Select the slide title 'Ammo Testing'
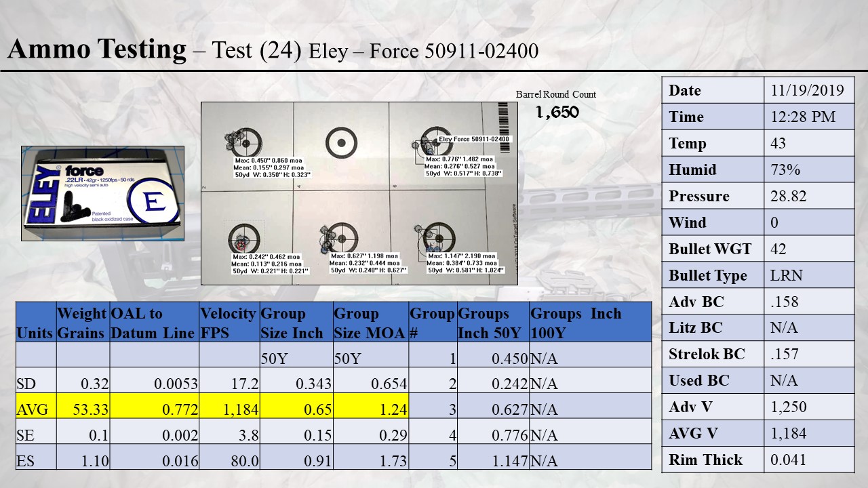868x488 pixels. 96,49
